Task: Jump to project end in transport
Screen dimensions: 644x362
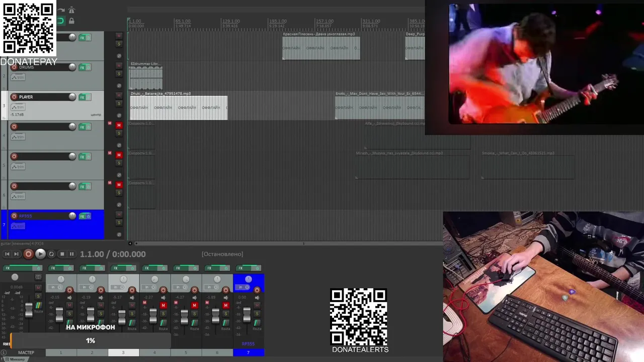Action: tap(16, 254)
